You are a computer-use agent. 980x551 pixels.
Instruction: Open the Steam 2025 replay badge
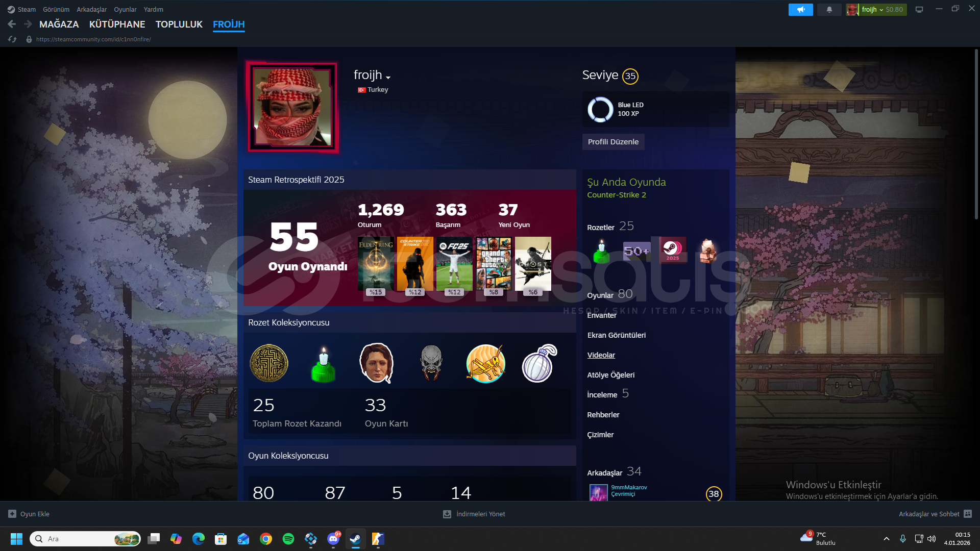pos(672,250)
